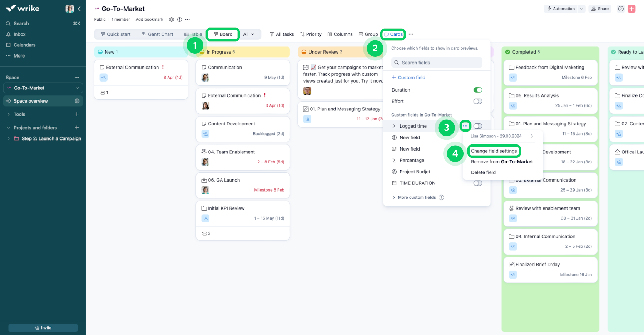Click the info icon beside the space gear

click(x=179, y=19)
